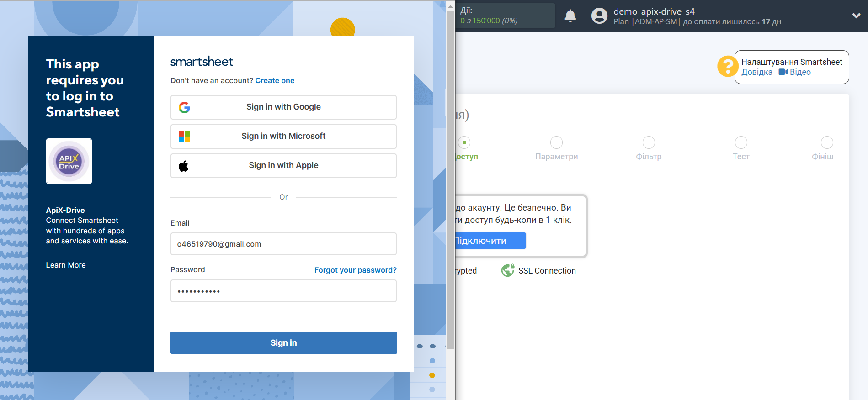Screen dimensions: 868x400
Task: Open the Create one account link
Action: (x=275, y=80)
